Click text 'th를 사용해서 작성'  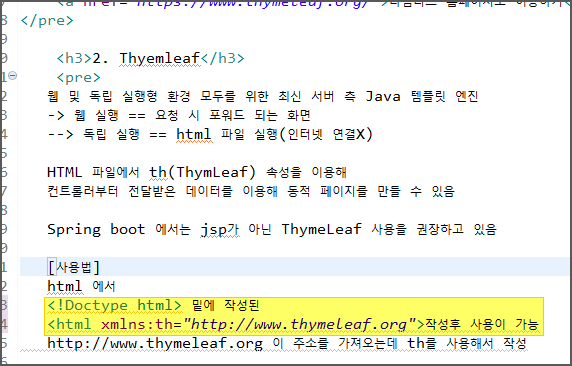(467, 343)
